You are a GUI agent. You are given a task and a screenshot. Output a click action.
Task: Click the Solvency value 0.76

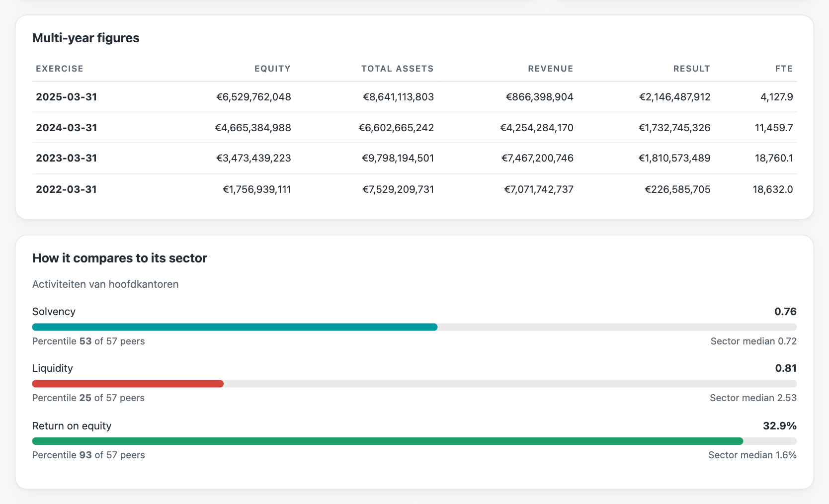(785, 312)
